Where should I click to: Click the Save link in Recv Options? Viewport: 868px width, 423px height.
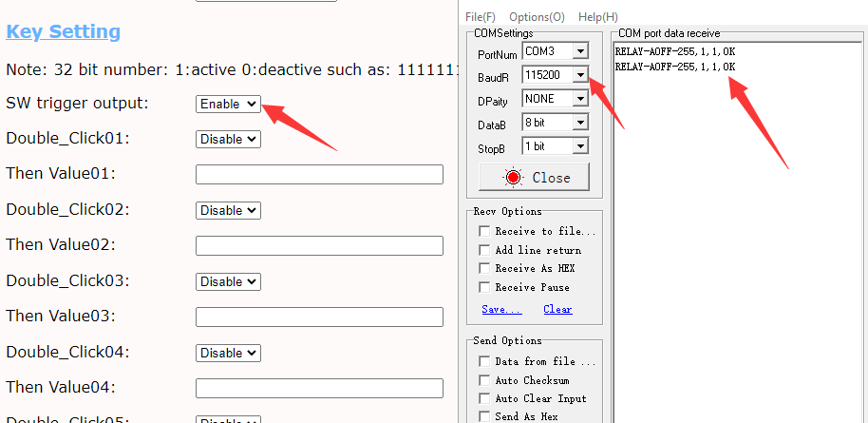pyautogui.click(x=501, y=309)
